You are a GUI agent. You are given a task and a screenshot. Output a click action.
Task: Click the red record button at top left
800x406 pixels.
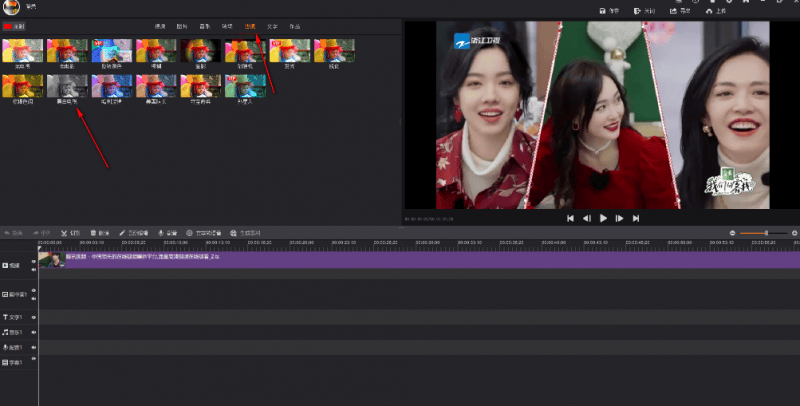(x=9, y=26)
